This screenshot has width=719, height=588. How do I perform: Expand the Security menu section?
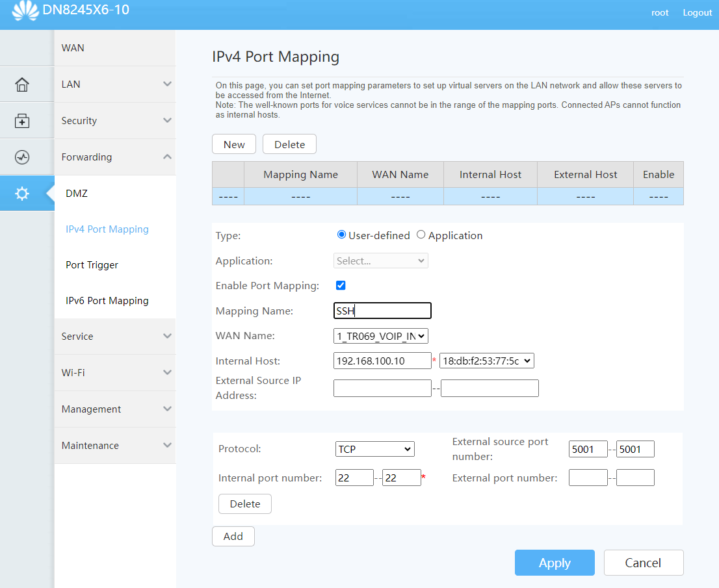pyautogui.click(x=114, y=121)
